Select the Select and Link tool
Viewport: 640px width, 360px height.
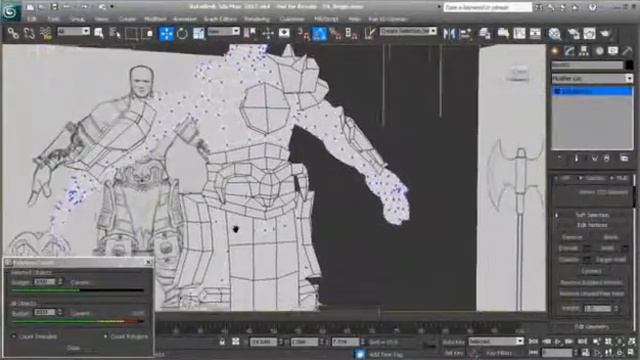click(x=13, y=33)
